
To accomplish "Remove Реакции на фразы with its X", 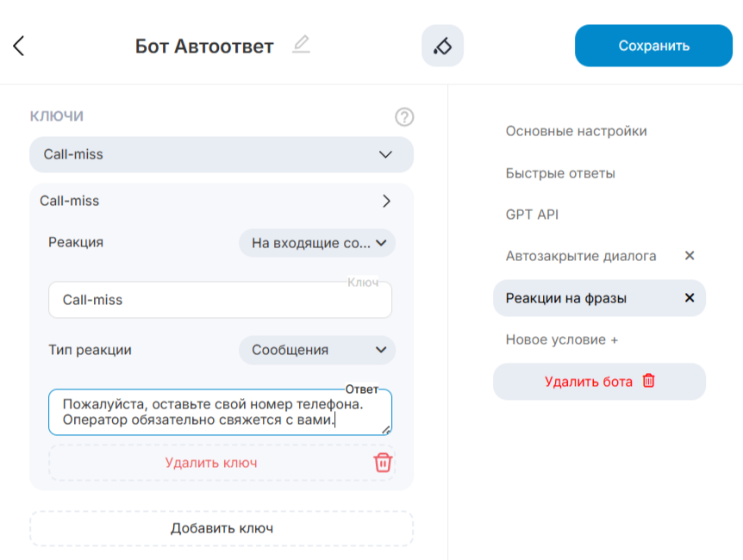I will click(689, 298).
